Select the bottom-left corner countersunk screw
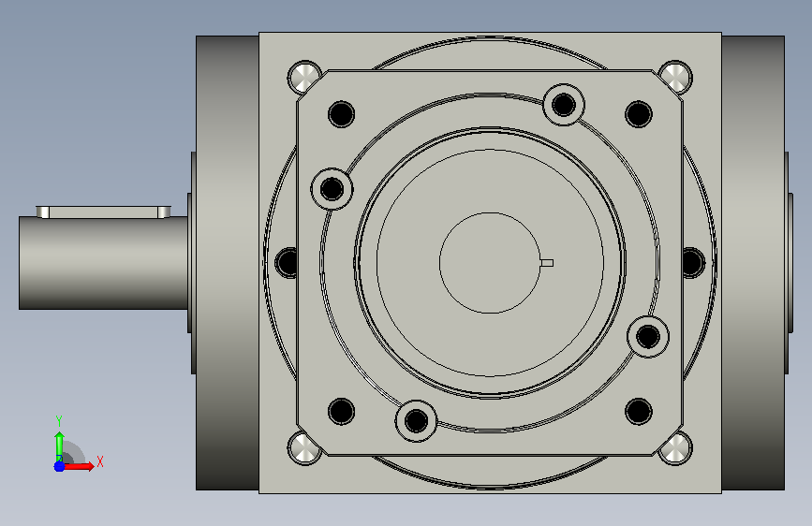The width and height of the screenshot is (812, 526). [304, 447]
